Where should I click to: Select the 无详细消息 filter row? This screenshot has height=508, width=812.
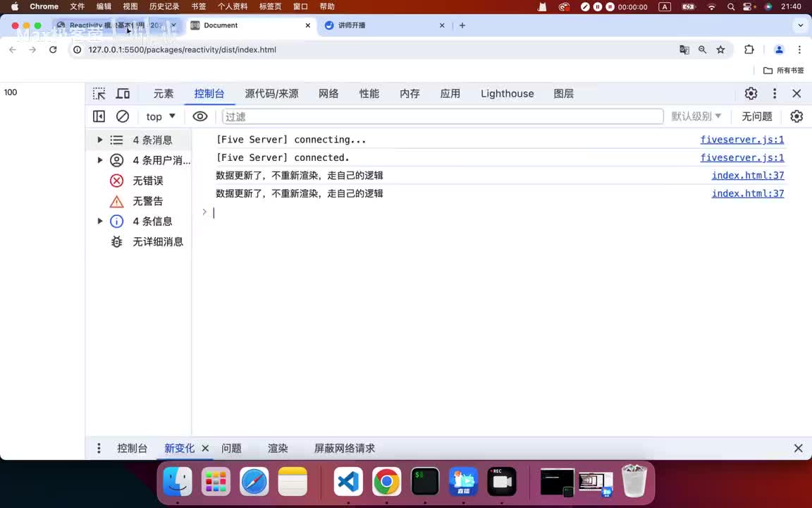(138, 241)
